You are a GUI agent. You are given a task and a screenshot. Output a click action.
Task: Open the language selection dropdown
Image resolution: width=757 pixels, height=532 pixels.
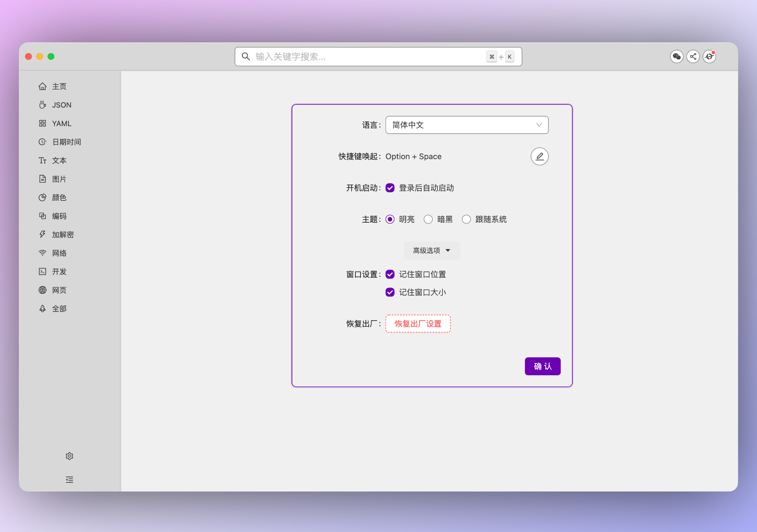[x=467, y=125]
